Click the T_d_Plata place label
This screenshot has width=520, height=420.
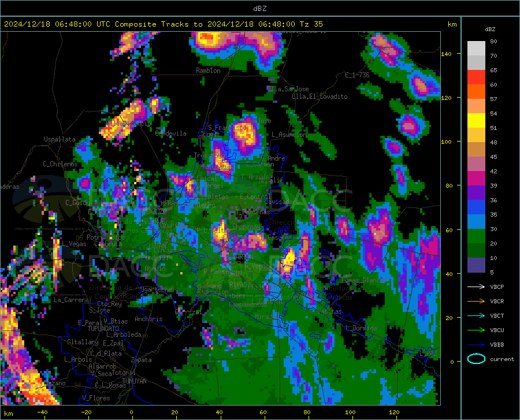(x=106, y=354)
